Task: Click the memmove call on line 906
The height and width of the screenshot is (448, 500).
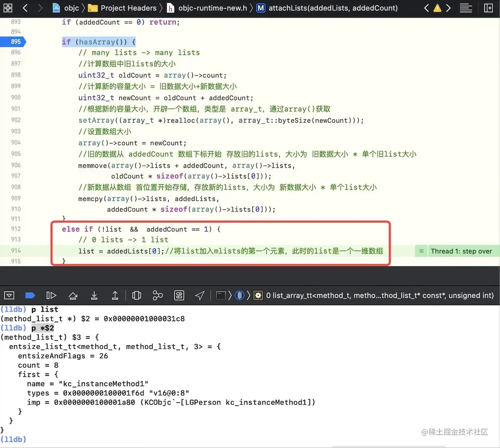Action: click(x=187, y=166)
